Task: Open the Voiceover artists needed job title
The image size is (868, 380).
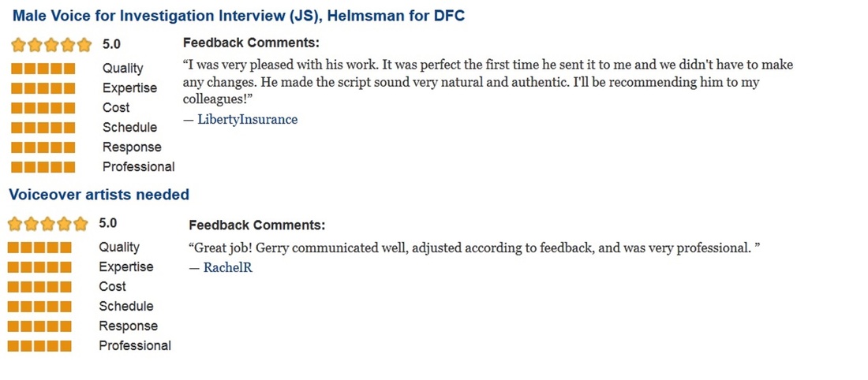Action: click(99, 194)
